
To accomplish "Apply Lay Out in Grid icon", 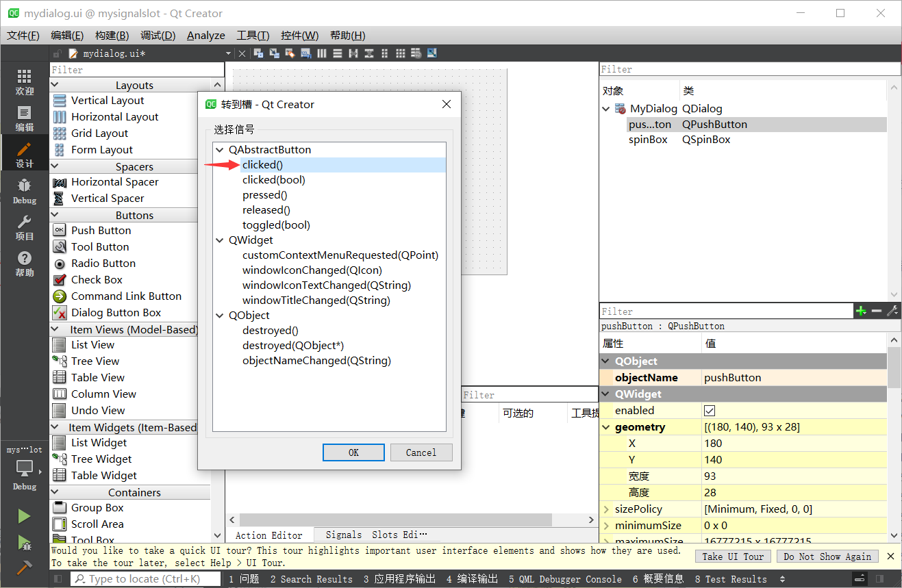I will 401,53.
